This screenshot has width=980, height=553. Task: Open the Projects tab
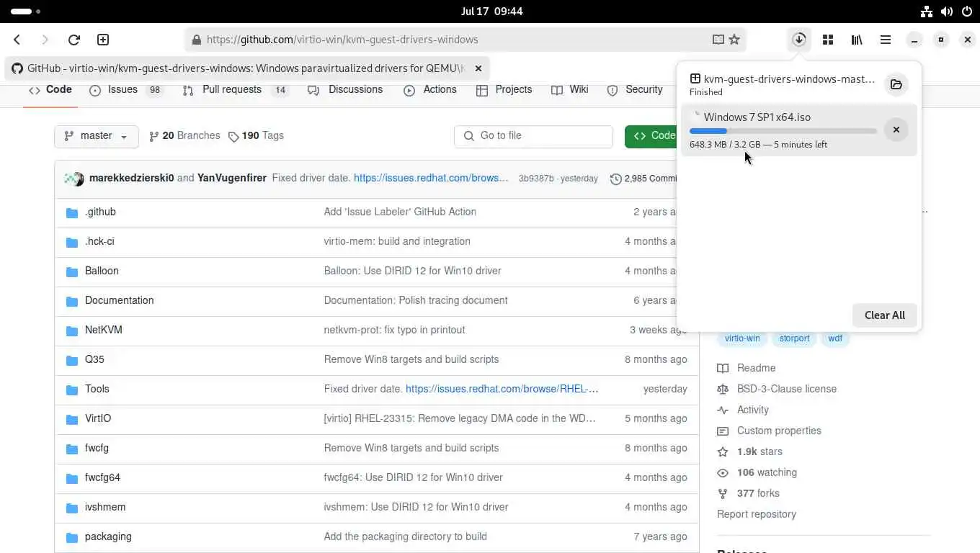[x=504, y=90]
